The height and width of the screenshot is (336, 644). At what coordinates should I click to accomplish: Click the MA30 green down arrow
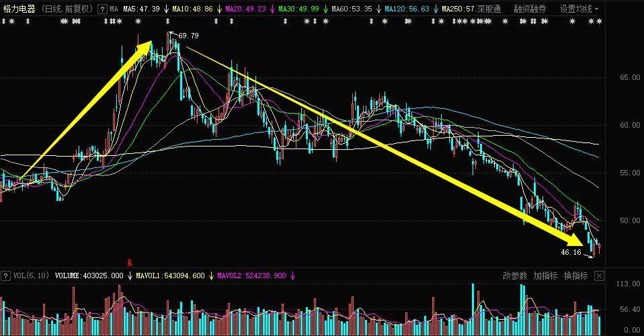click(325, 9)
